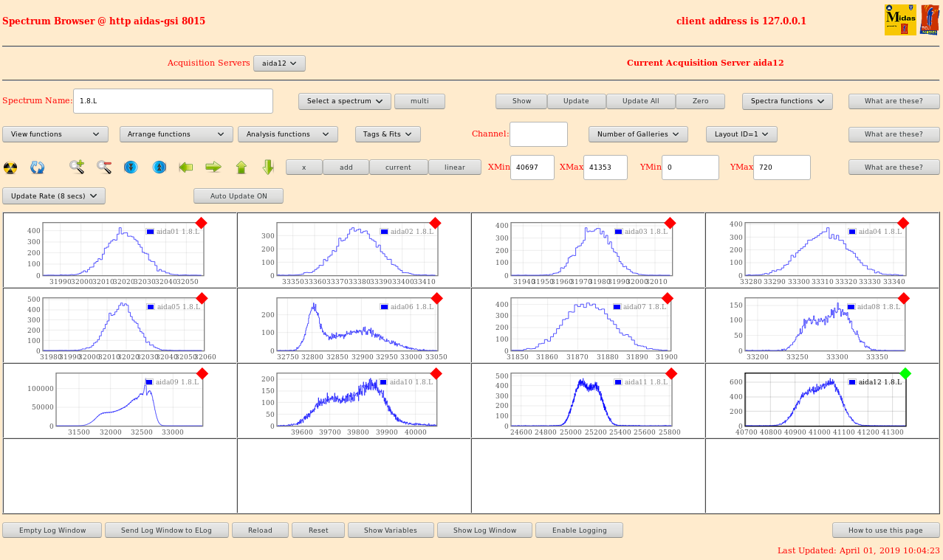Shift view with the green left arrow
The image size is (943, 560).
pyautogui.click(x=186, y=167)
